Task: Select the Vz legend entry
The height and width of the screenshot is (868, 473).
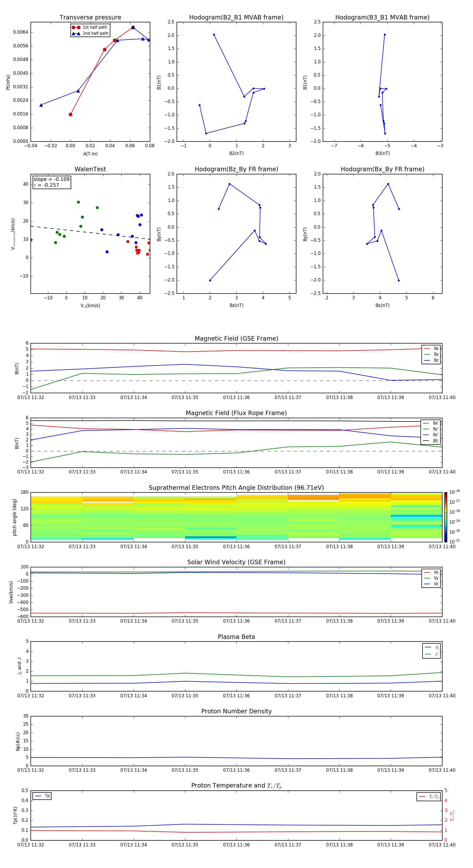Action: 431,584
